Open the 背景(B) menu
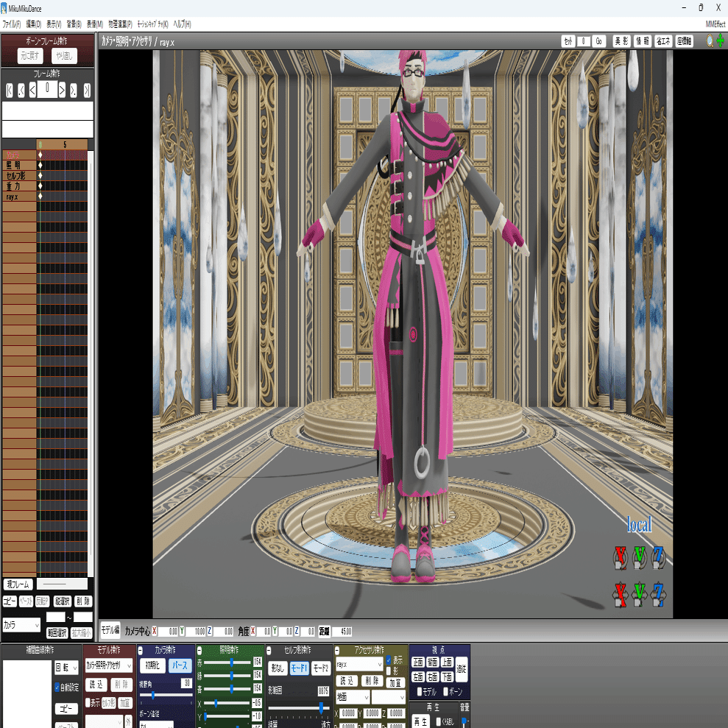 [74, 24]
